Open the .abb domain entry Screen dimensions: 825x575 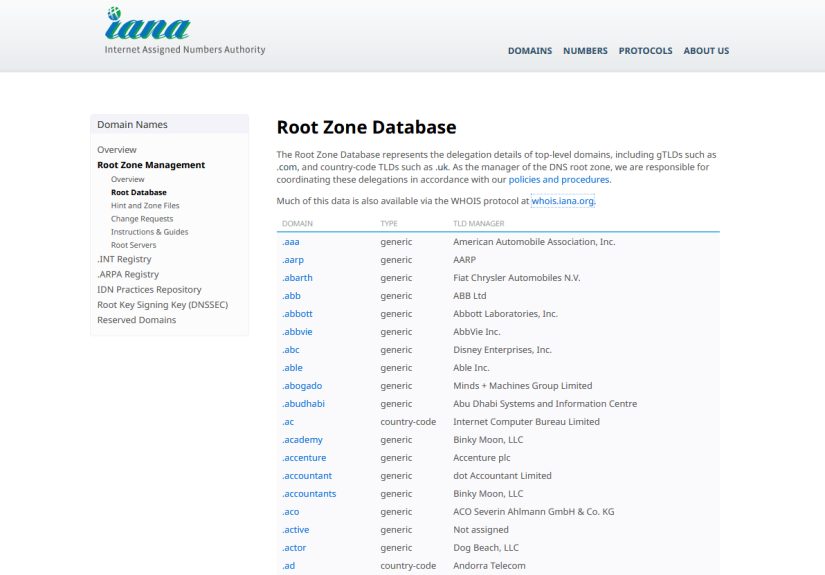coord(291,296)
